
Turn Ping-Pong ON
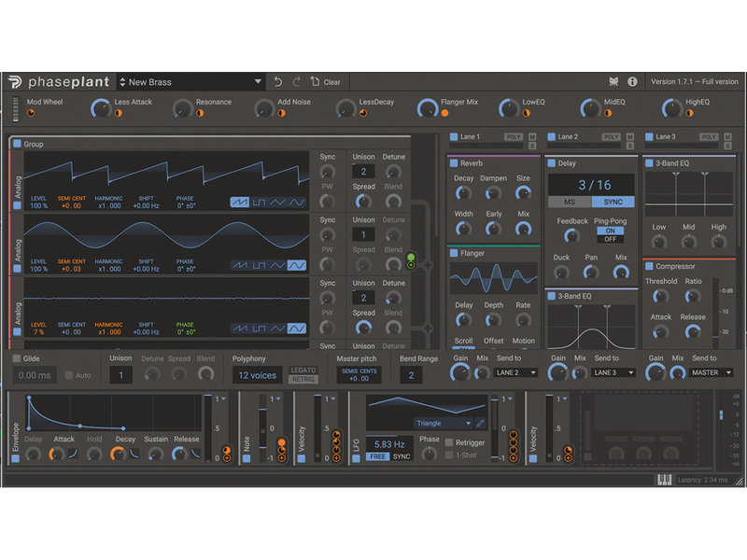pos(611,231)
